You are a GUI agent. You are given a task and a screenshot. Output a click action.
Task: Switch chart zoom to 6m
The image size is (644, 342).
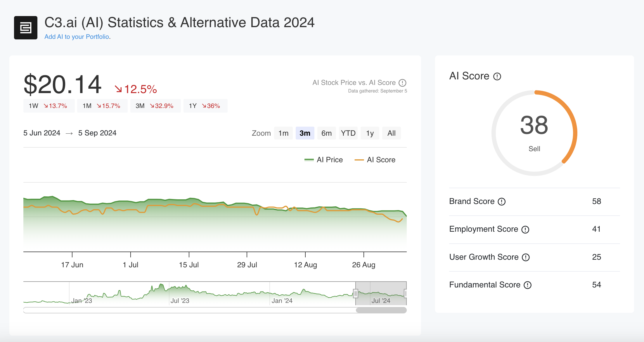tap(327, 133)
